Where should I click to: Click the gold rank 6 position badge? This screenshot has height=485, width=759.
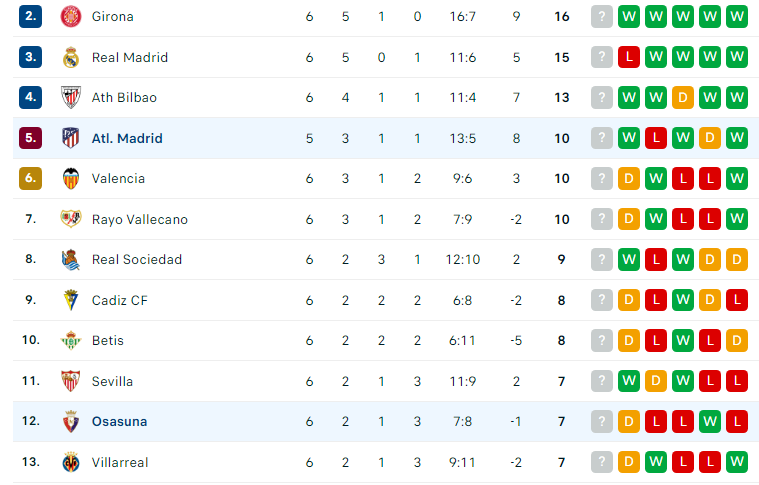[30, 178]
